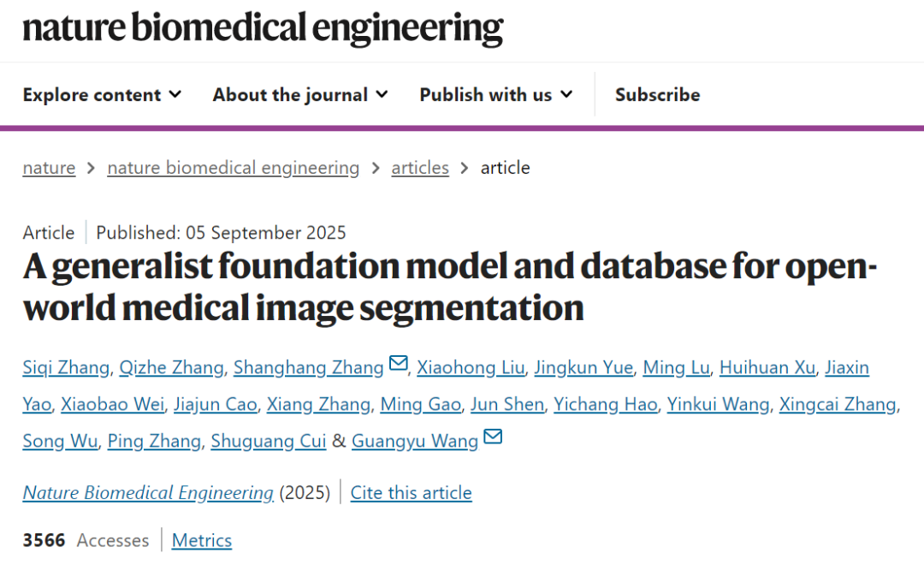
Task: Click the nature biomedical engineering logo
Action: click(263, 29)
